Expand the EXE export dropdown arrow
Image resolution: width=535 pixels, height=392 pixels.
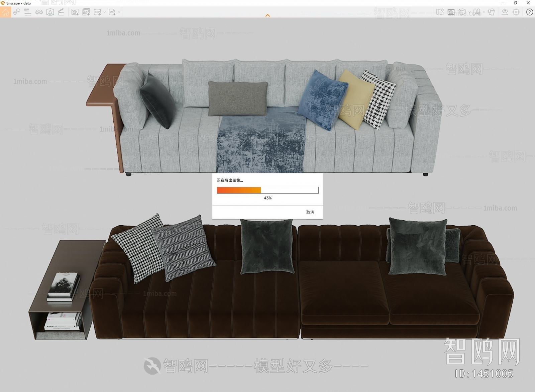[x=119, y=12]
